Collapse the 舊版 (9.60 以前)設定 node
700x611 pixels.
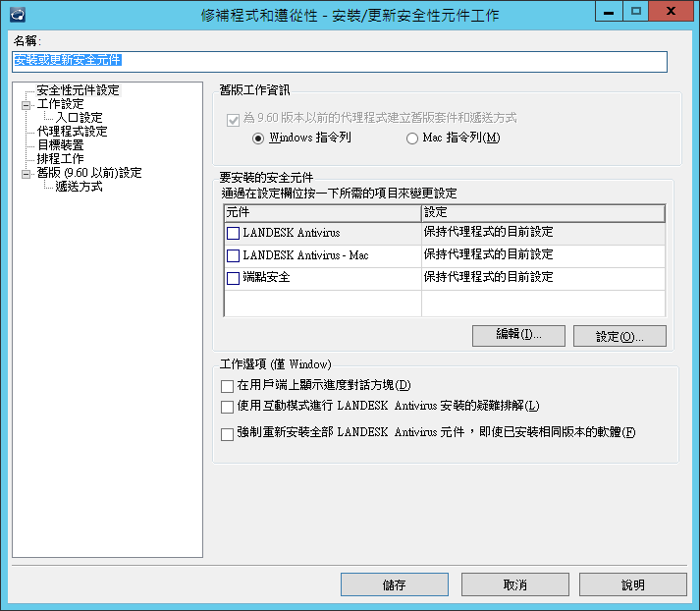pos(26,174)
